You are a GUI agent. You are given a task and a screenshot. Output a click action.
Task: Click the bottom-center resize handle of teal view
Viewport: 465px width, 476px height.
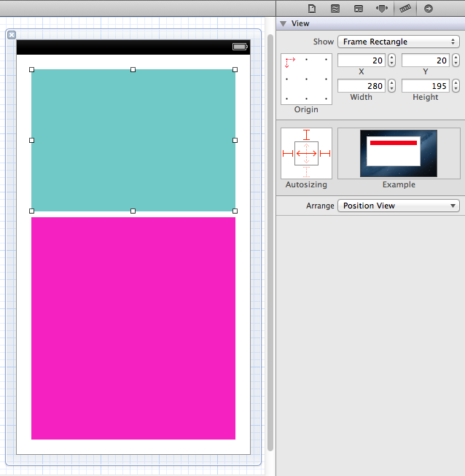(133, 211)
